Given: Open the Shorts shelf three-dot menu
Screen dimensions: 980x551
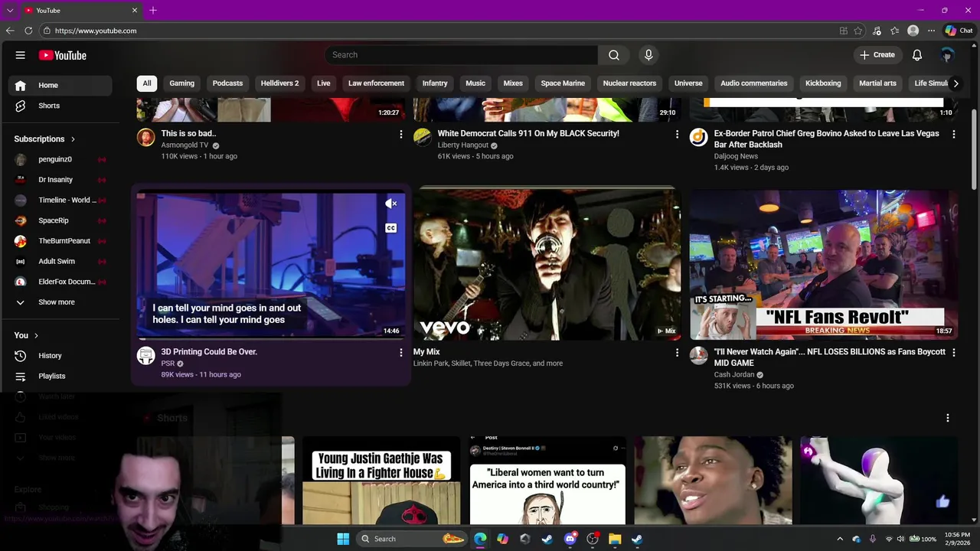Looking at the screenshot, I should 948,418.
